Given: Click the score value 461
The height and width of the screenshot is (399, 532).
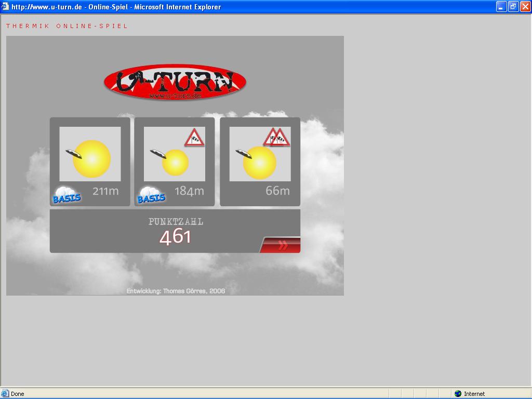Looking at the screenshot, I should click(x=175, y=236).
